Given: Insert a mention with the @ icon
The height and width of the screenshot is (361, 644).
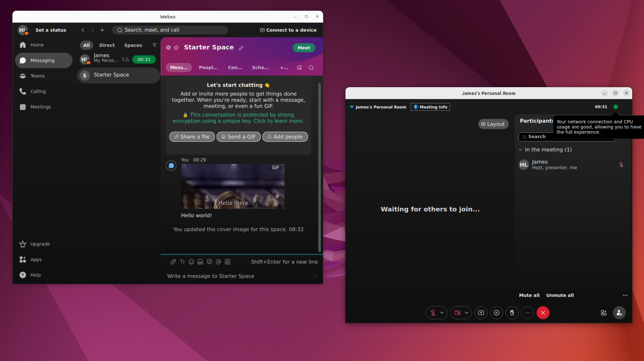Looking at the screenshot, I should pos(218,262).
